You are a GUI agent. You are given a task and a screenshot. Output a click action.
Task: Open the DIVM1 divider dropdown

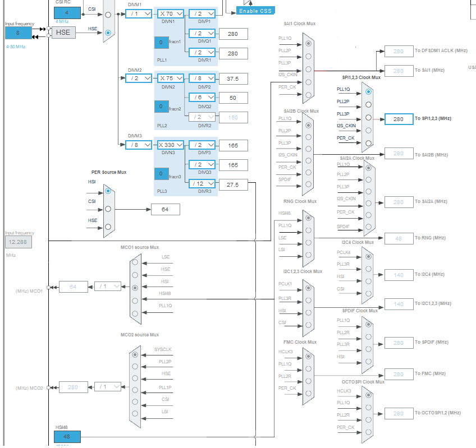point(139,14)
